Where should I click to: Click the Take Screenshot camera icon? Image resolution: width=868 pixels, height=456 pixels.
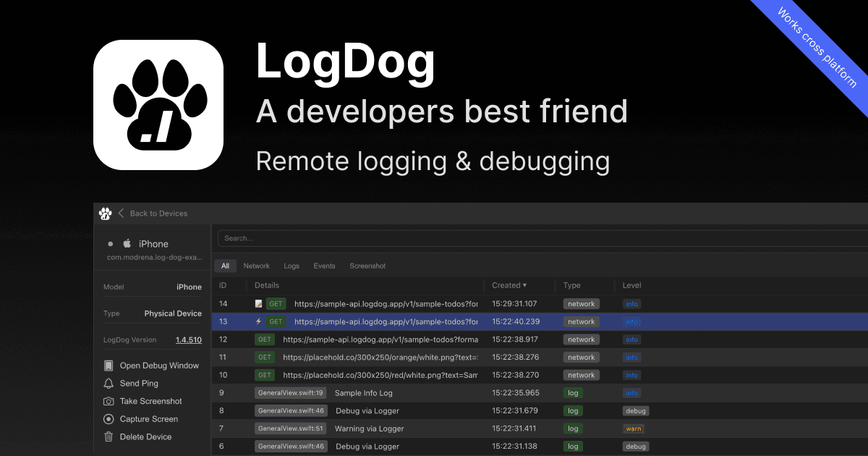pyautogui.click(x=109, y=401)
